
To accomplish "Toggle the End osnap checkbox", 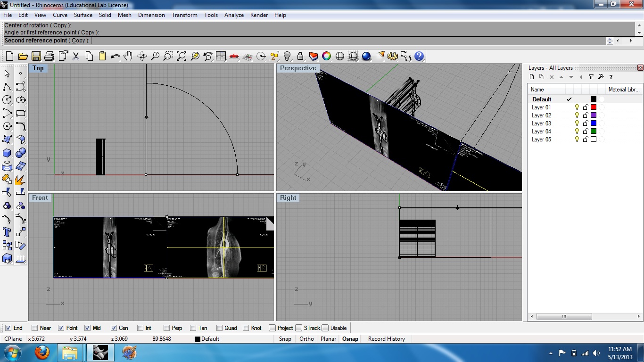I will (8, 328).
